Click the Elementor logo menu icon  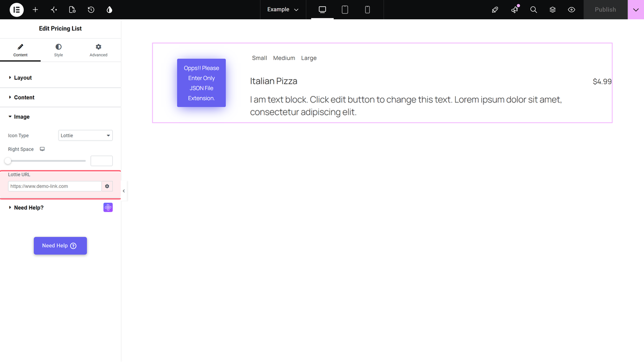(x=17, y=10)
